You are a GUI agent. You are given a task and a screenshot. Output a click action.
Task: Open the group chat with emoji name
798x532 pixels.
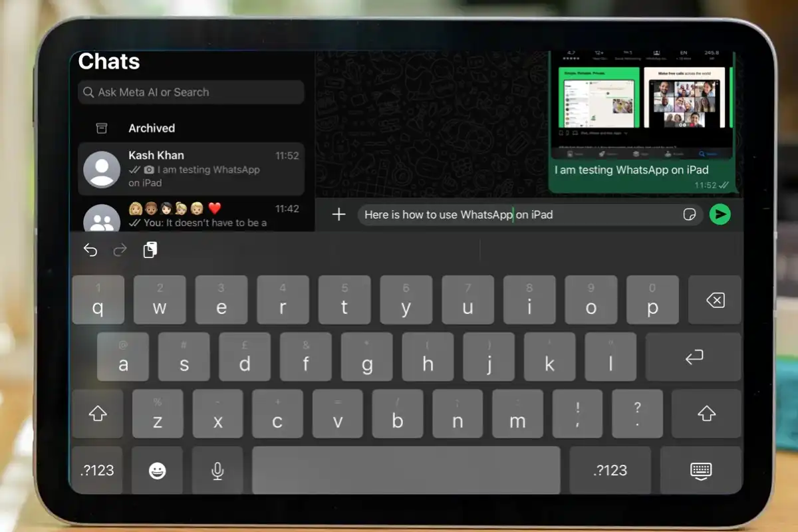[191, 216]
